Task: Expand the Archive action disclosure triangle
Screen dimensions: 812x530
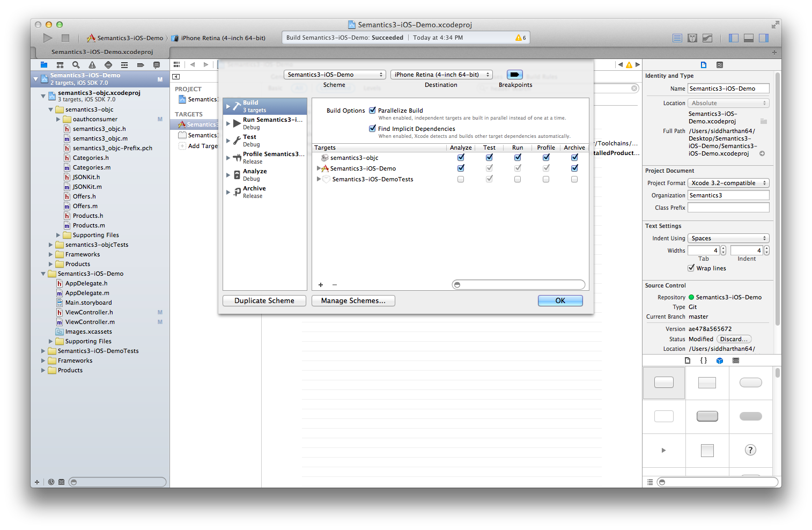Action: 228,192
